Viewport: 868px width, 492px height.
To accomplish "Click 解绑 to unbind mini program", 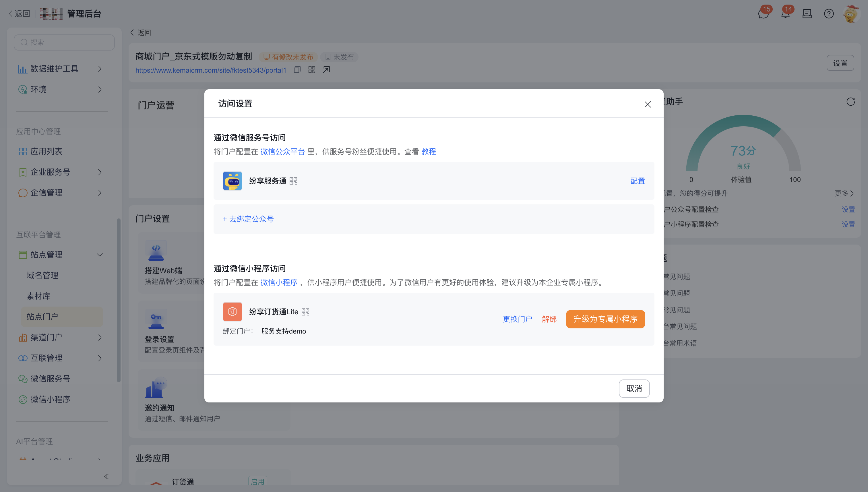I will coord(549,319).
